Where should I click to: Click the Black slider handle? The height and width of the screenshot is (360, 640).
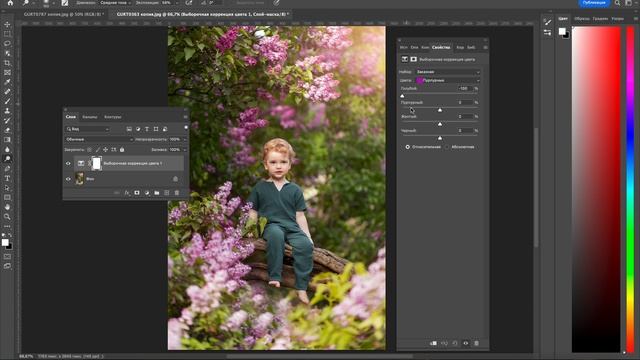click(440, 138)
